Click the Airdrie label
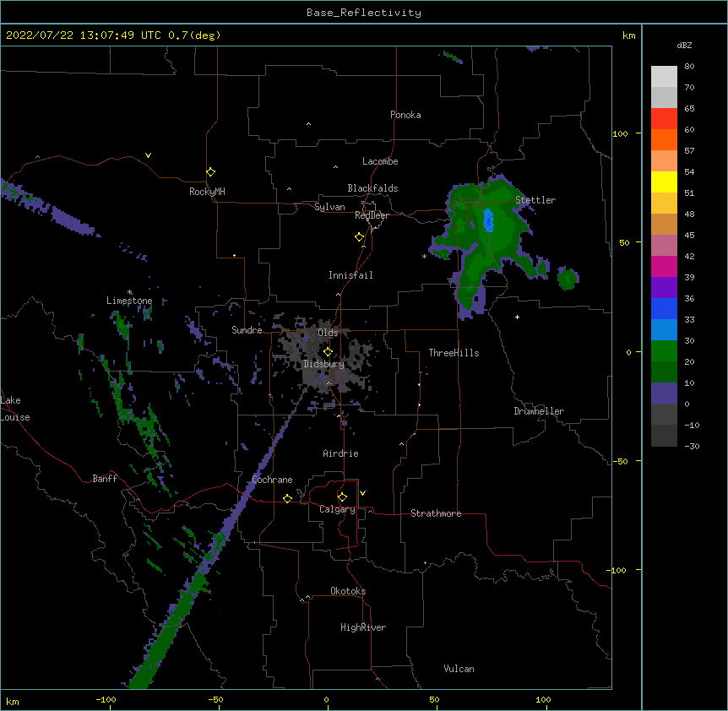 [x=340, y=453]
